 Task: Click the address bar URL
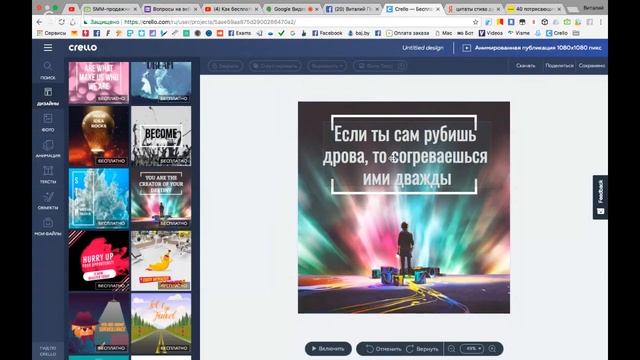(x=209, y=22)
